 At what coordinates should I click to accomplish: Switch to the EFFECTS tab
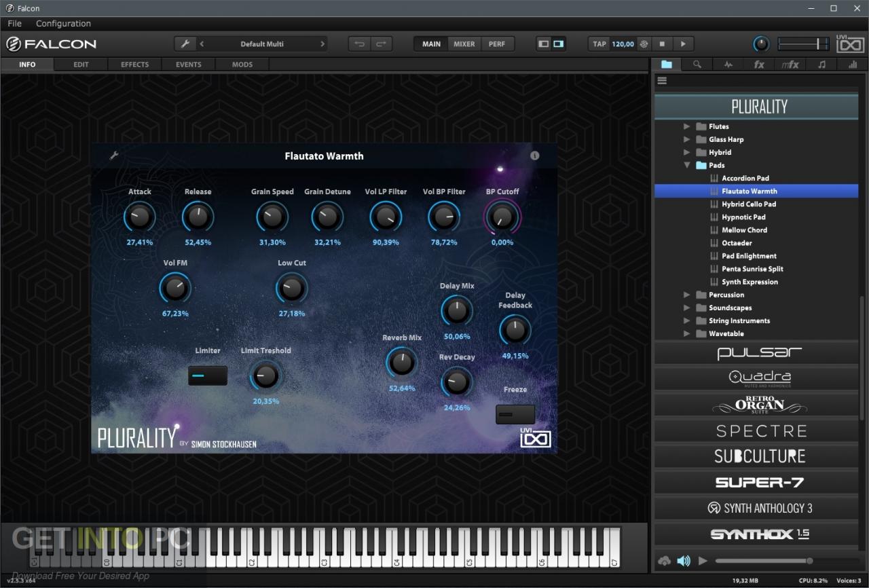click(x=134, y=65)
